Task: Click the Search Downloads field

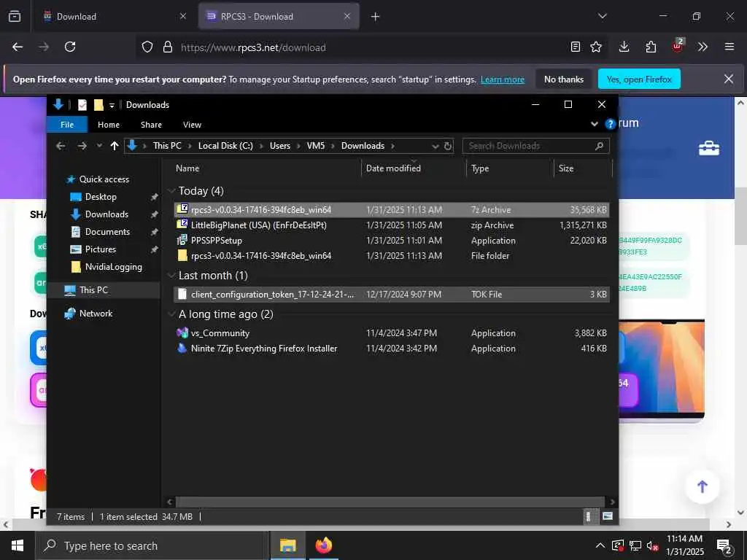Action: 535,146
